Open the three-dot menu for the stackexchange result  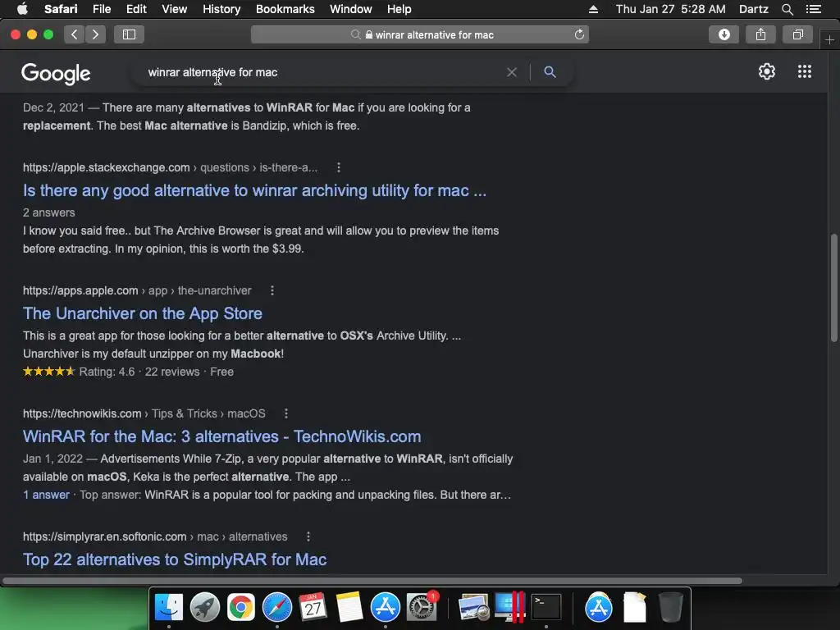click(339, 167)
